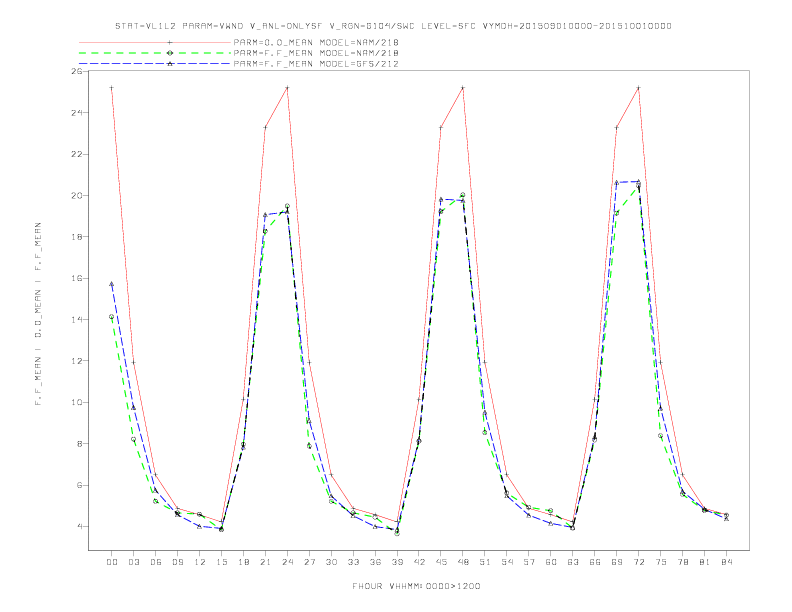Click y-axis tick label 16
The width and height of the screenshot is (792, 612).
tap(77, 278)
